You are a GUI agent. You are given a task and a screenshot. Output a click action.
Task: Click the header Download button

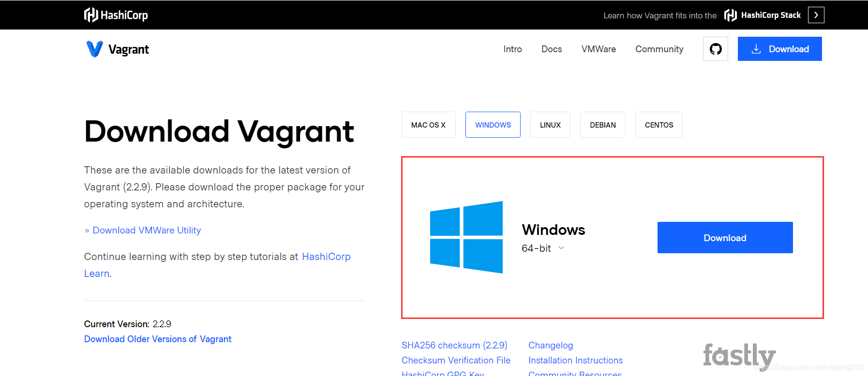(x=779, y=49)
